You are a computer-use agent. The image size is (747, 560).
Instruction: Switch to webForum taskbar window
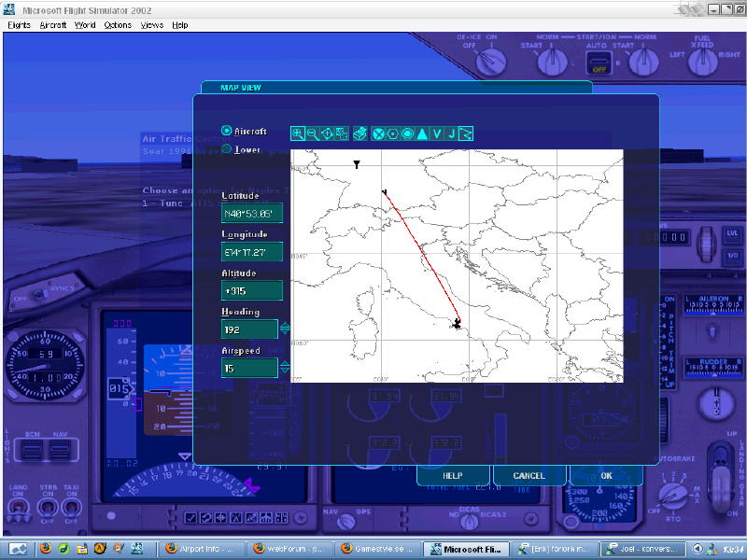point(289,549)
